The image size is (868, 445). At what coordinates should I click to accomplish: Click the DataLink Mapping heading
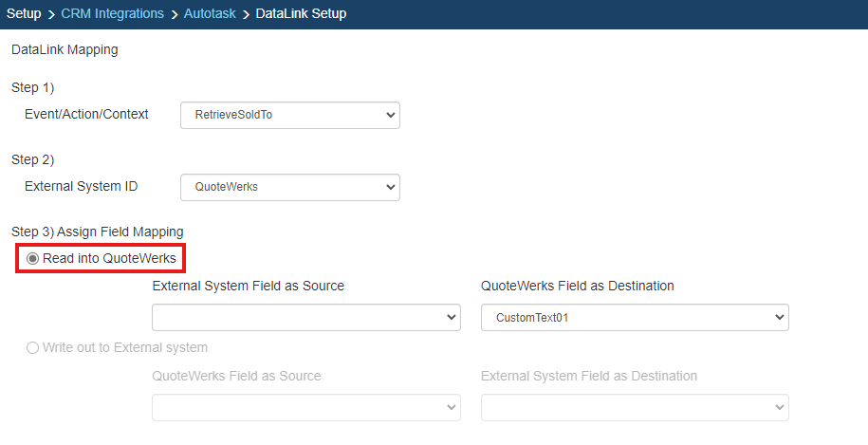[65, 49]
